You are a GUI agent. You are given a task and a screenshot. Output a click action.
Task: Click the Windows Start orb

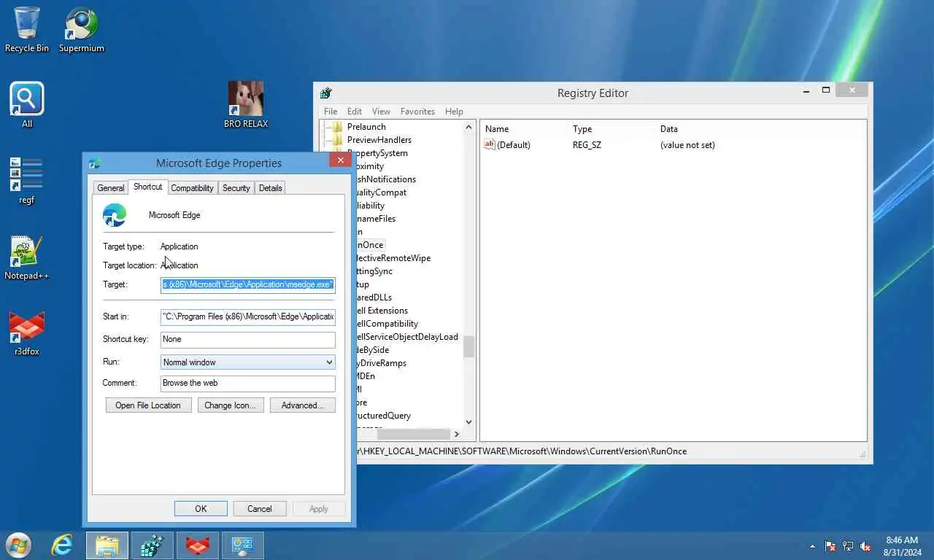[18, 545]
